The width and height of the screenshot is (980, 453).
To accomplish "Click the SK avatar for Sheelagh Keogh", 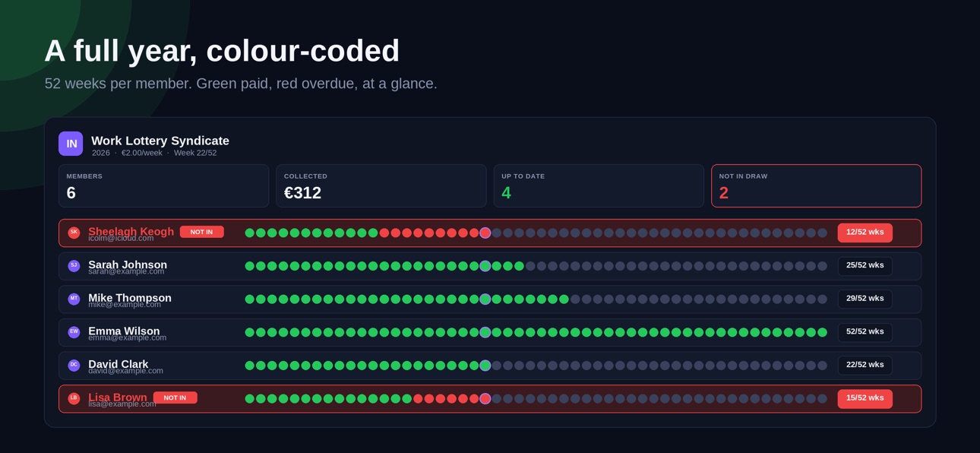I will coord(74,233).
